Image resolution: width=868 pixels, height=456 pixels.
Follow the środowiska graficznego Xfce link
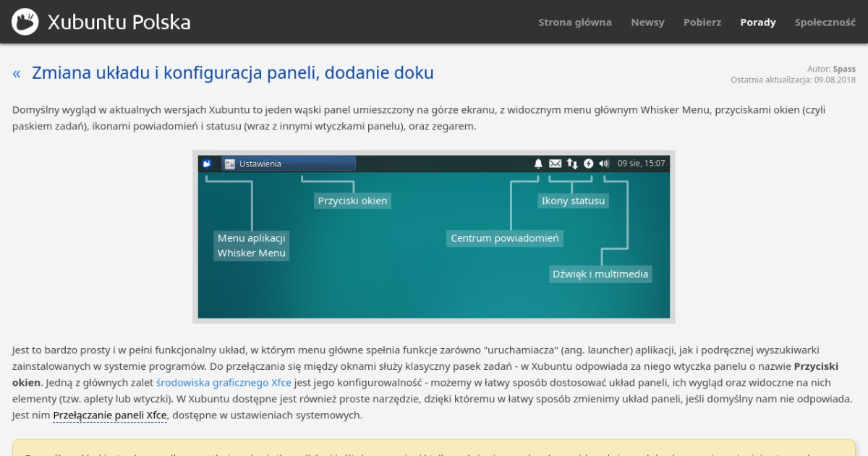click(x=224, y=382)
